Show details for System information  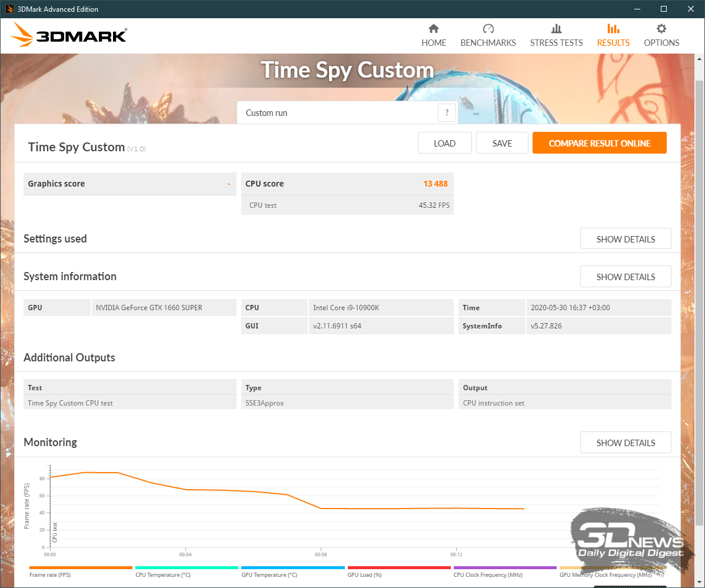tap(626, 277)
